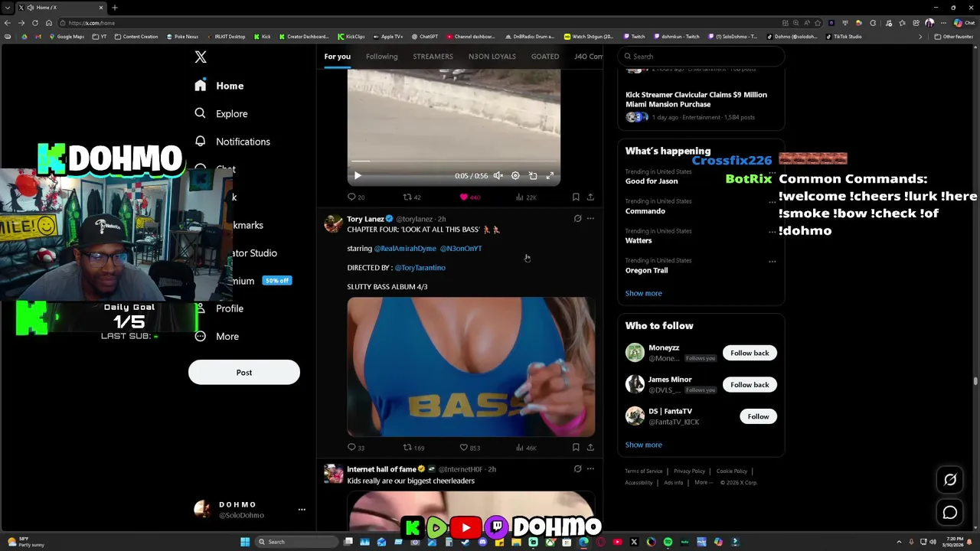Expand bookmarks bar overflow chevron
This screenshot has height=551, width=980.
point(920,37)
